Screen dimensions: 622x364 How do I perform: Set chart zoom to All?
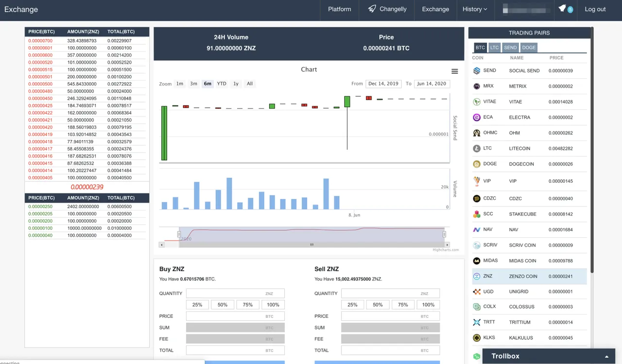[x=250, y=84]
